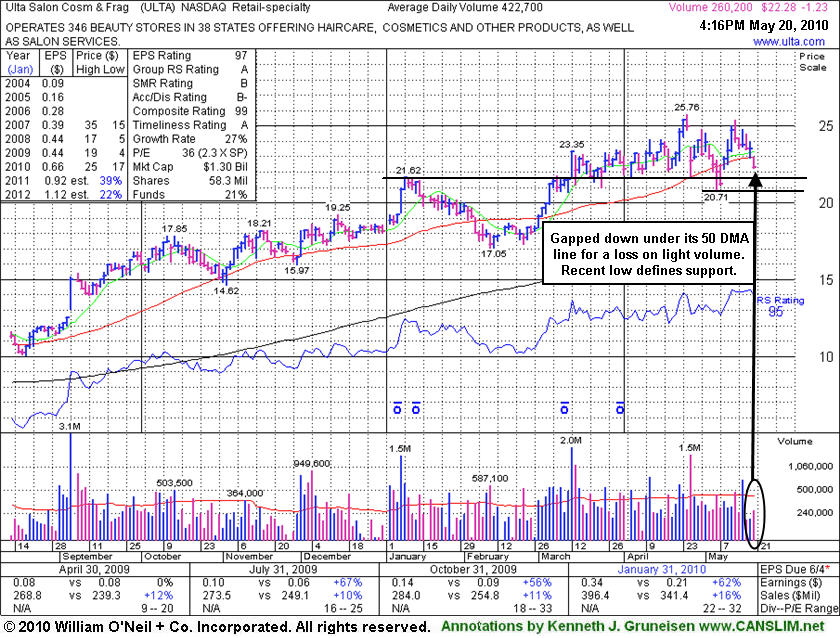Click the 3.1M volume spike label

70,426
